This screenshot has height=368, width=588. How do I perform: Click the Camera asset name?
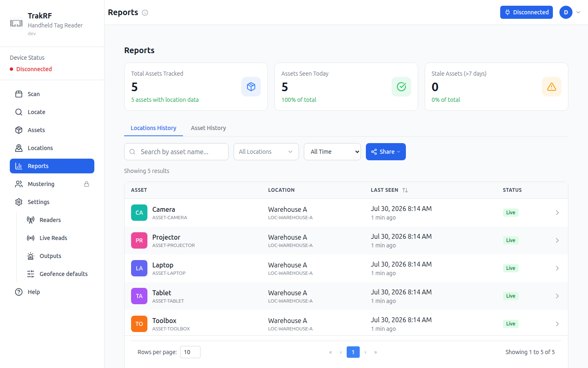[164, 209]
